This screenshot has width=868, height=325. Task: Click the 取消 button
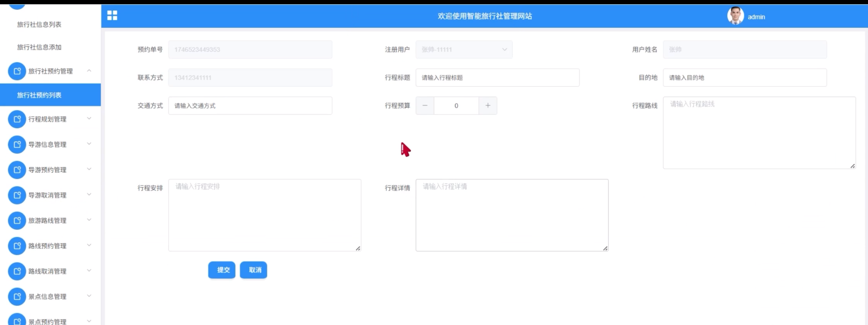click(x=253, y=270)
